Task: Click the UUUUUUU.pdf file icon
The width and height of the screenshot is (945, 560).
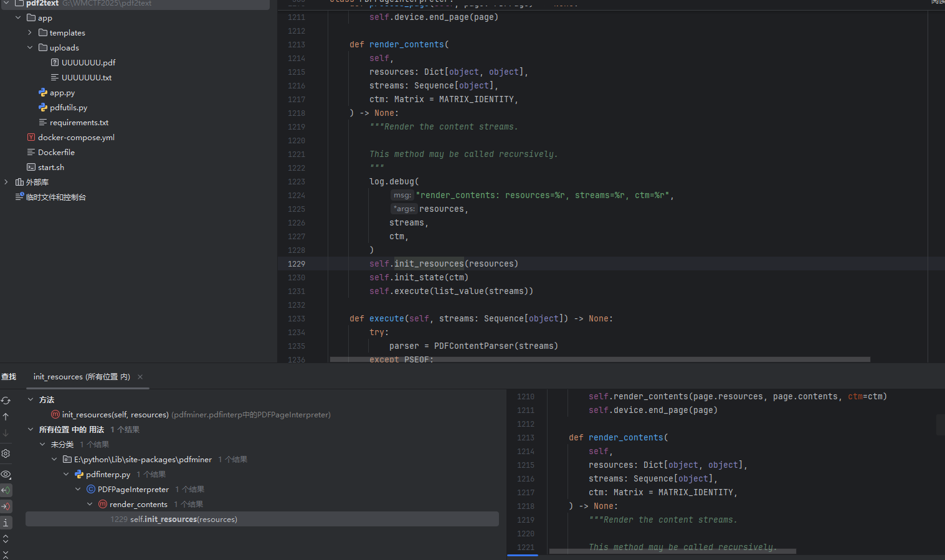Action: pyautogui.click(x=55, y=62)
